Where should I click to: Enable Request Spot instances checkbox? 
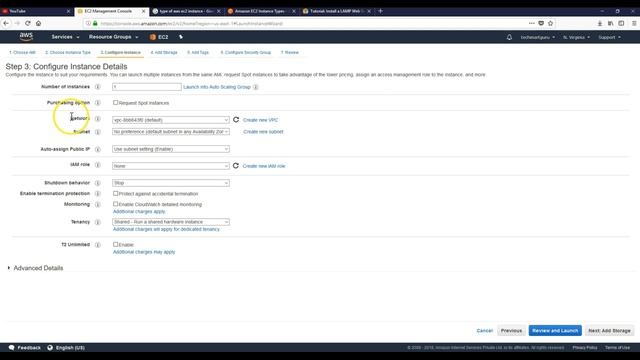click(x=116, y=102)
